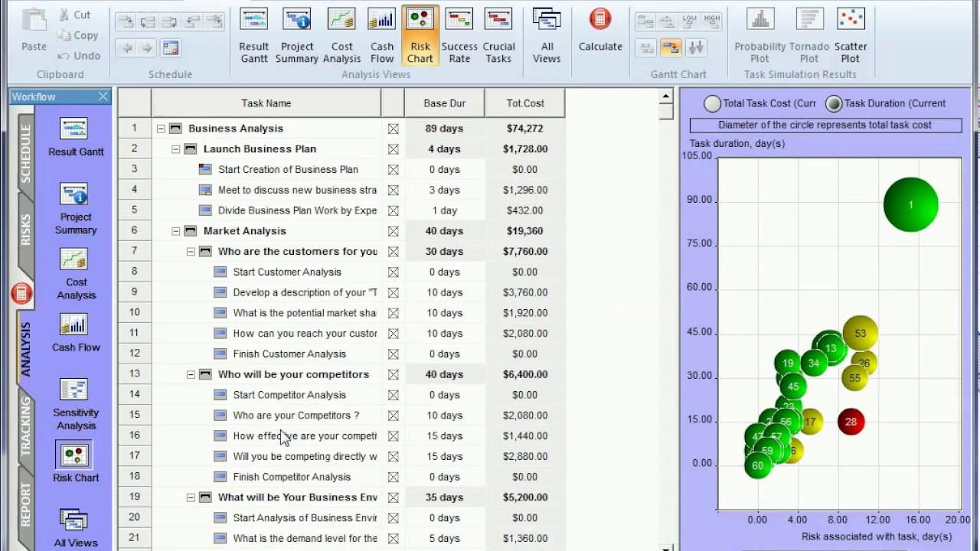Image resolution: width=980 pixels, height=551 pixels.
Task: Open Cash Flow in Workflow sidebar
Action: (76, 333)
